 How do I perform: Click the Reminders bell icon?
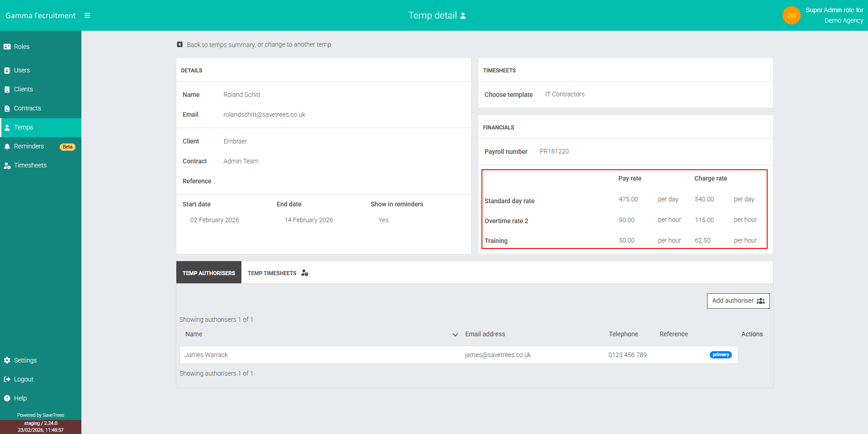(x=7, y=146)
